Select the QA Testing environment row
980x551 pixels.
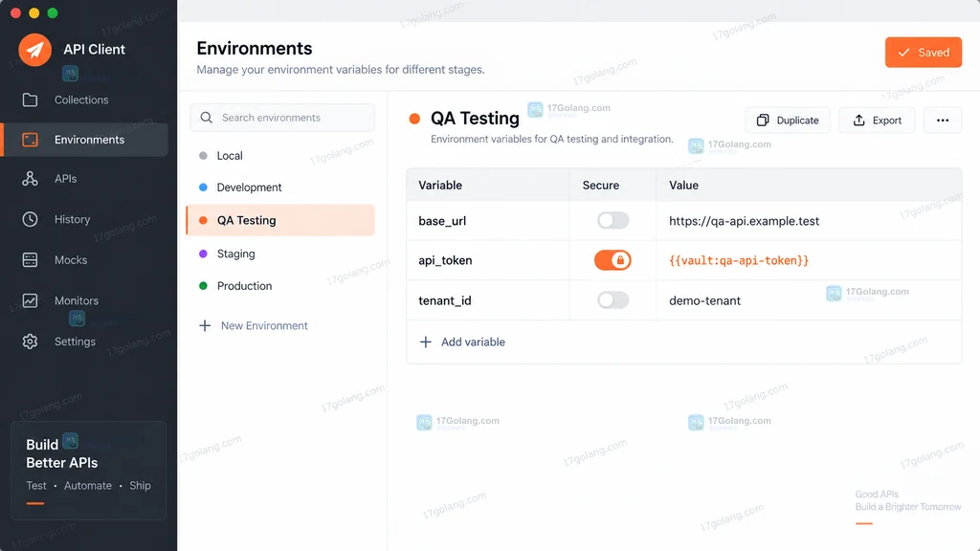(x=280, y=220)
